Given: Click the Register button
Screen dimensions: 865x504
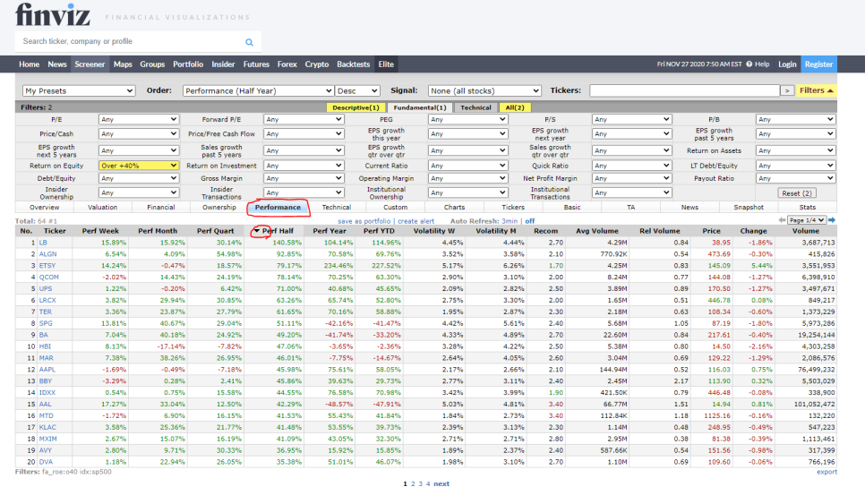Looking at the screenshot, I should tap(818, 64).
